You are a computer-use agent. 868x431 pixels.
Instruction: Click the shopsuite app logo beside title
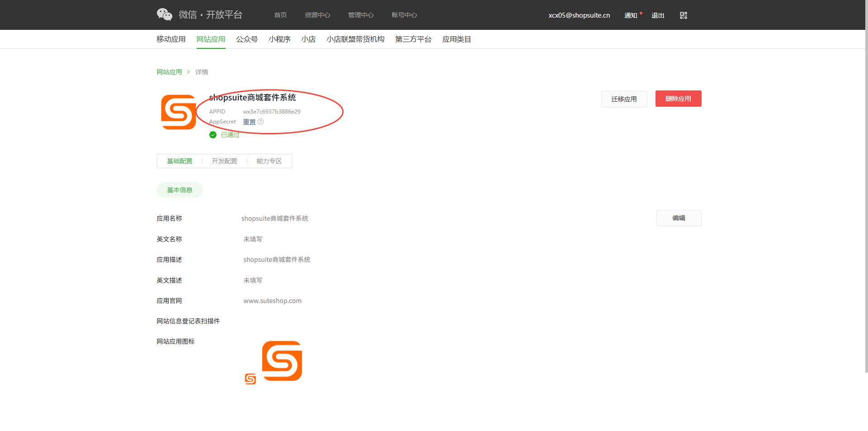point(179,112)
